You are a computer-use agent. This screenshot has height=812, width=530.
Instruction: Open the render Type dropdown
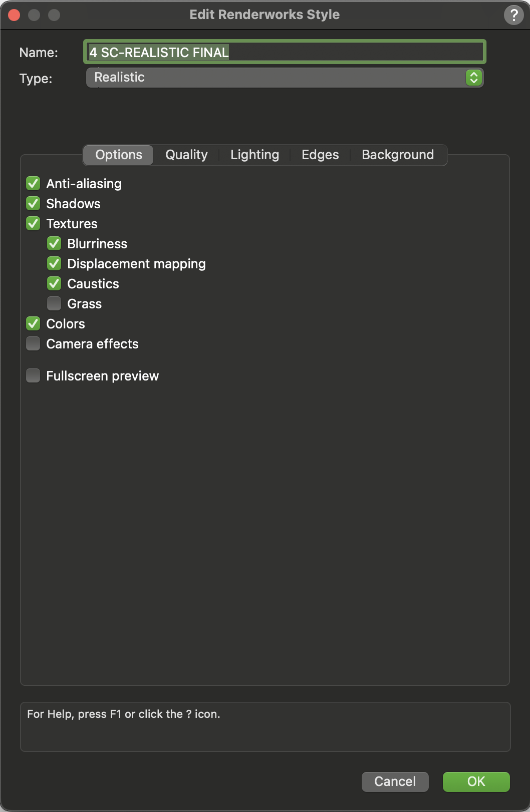[471, 78]
